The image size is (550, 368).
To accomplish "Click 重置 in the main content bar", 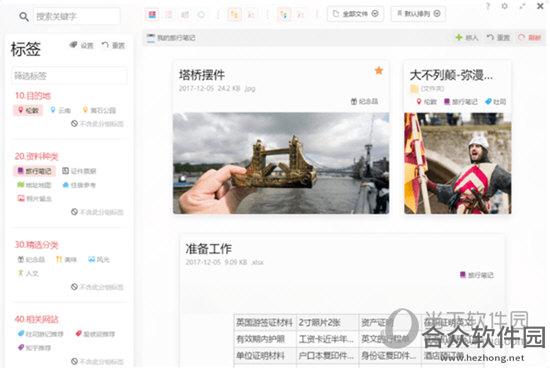I will pos(498,37).
